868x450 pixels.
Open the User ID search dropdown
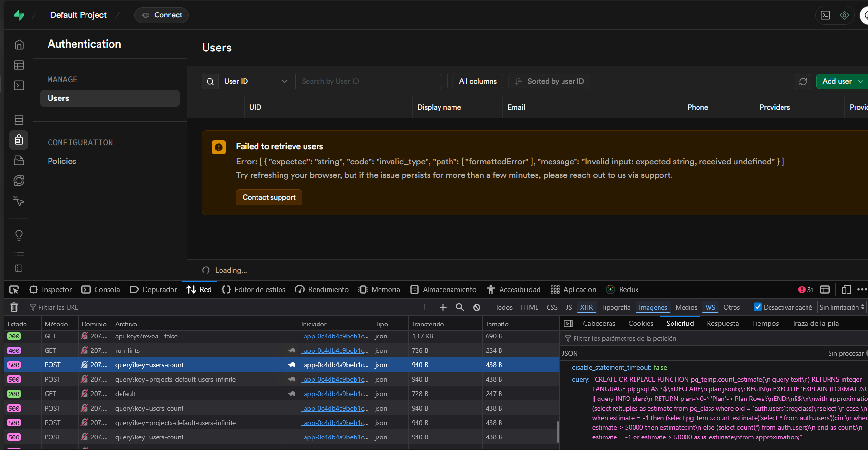point(256,82)
